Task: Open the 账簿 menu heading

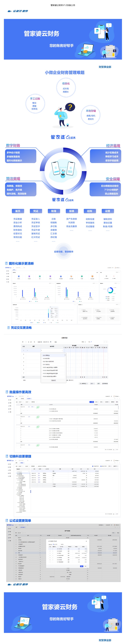Action: click(x=54, y=211)
